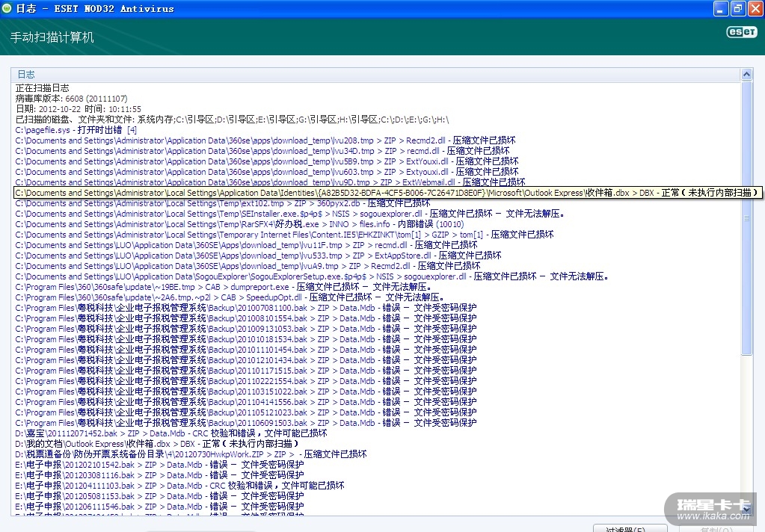Click the log scrollbar down arrow
The height and width of the screenshot is (532, 765).
coord(746,510)
